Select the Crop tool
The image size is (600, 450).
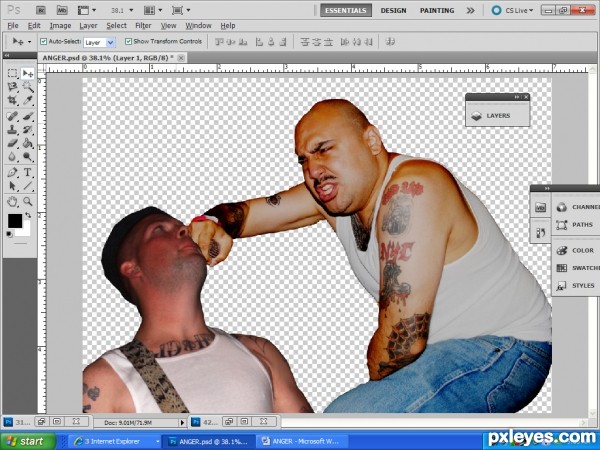point(13,100)
